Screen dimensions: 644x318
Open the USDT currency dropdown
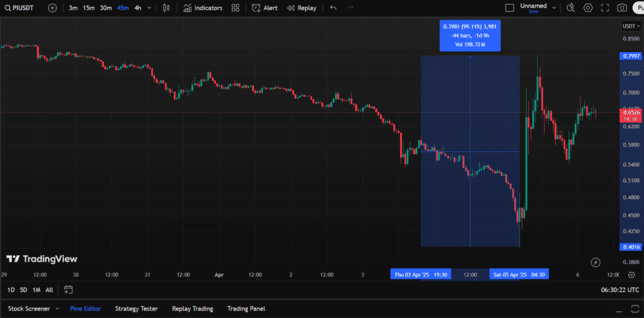click(629, 26)
